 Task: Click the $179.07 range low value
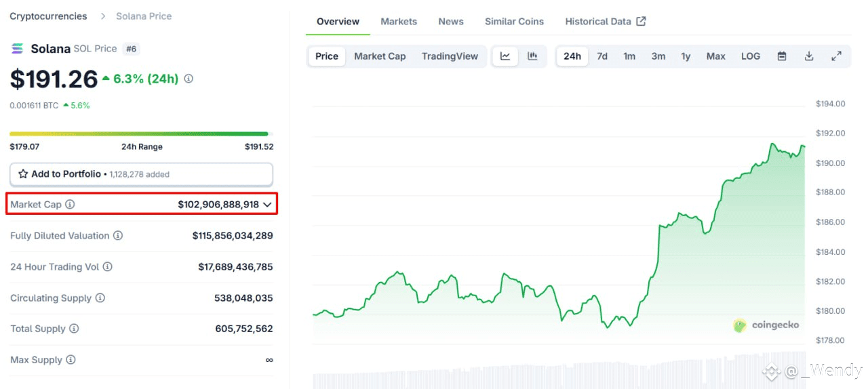tap(24, 146)
